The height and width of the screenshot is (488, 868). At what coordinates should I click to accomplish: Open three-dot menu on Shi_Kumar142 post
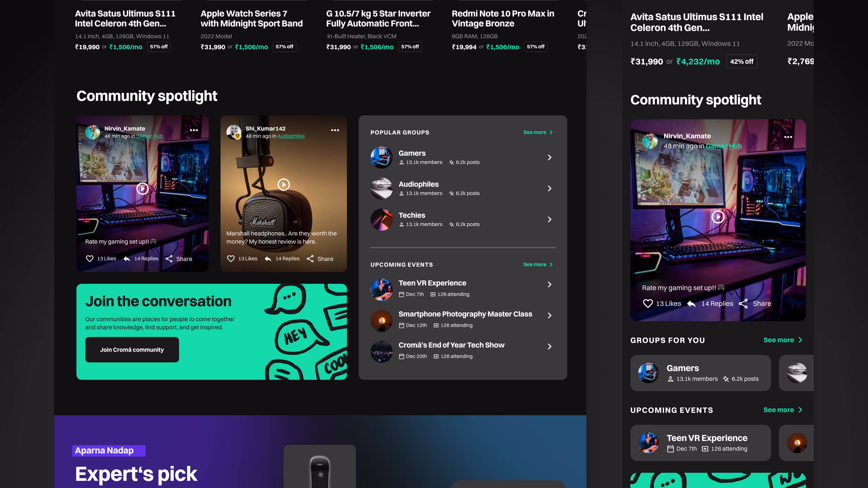pos(335,130)
